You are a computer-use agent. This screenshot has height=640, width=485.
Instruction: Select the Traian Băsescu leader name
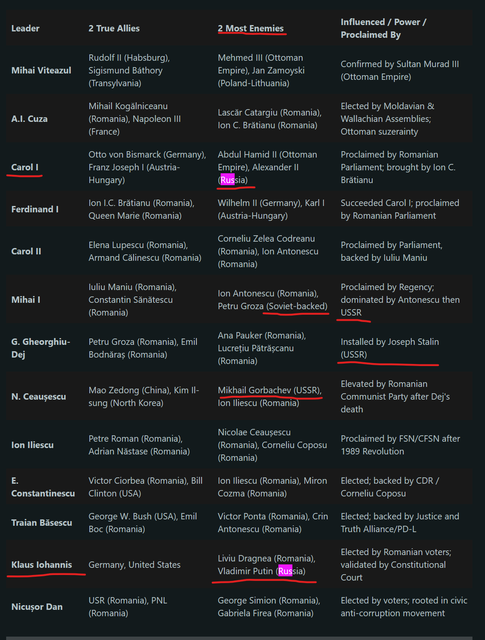point(42,523)
